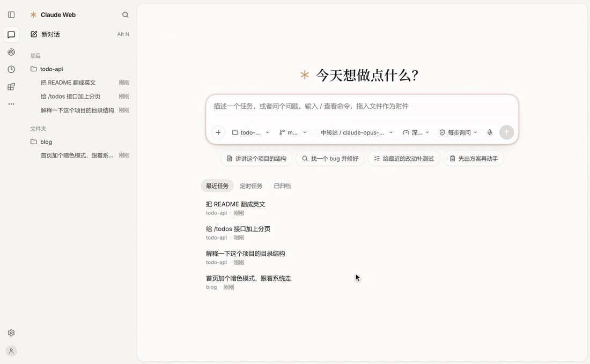Open the target/goals icon in left rail
Viewport: 590px width, 364px height.
(11, 52)
